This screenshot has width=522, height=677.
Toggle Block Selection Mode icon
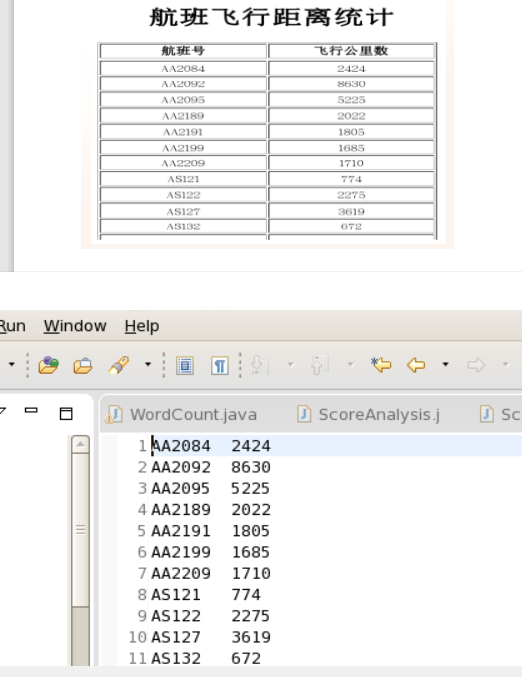185,366
